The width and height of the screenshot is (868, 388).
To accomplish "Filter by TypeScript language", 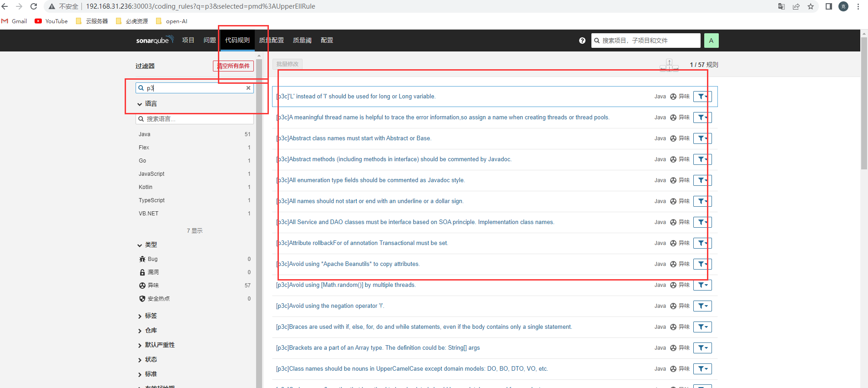I will pyautogui.click(x=195, y=200).
